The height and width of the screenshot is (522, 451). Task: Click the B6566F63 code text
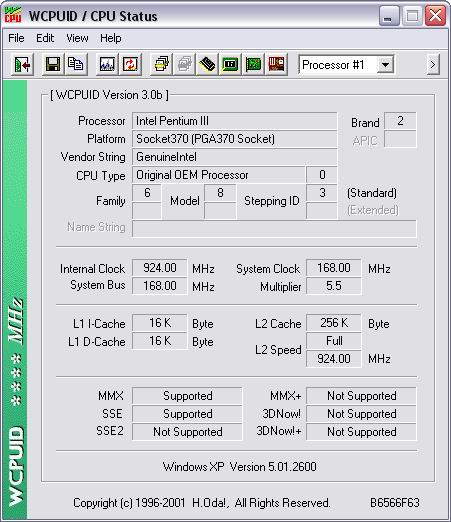pyautogui.click(x=395, y=503)
